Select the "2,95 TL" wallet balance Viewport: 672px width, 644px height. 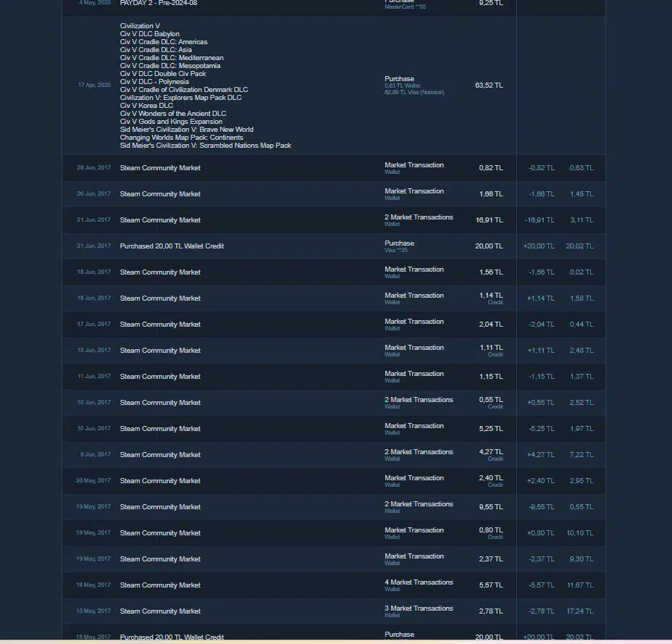[x=581, y=481]
